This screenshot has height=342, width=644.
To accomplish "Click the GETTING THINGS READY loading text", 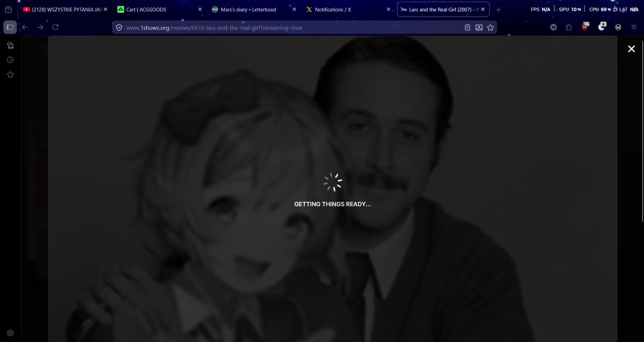I will (332, 204).
